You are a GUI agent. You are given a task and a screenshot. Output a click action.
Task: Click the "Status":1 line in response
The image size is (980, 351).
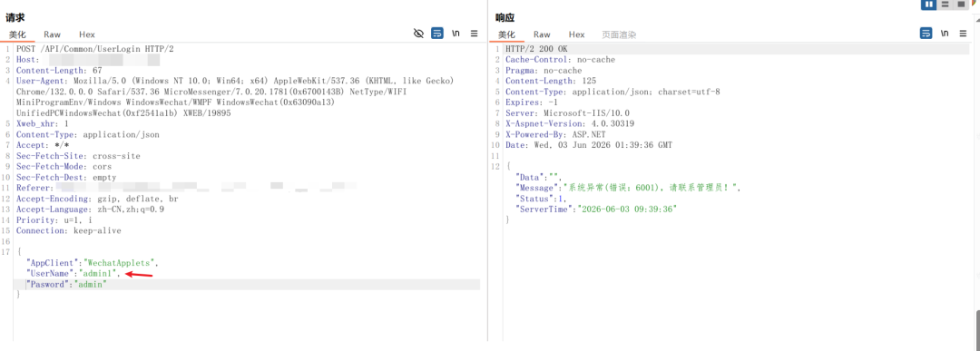tap(541, 199)
